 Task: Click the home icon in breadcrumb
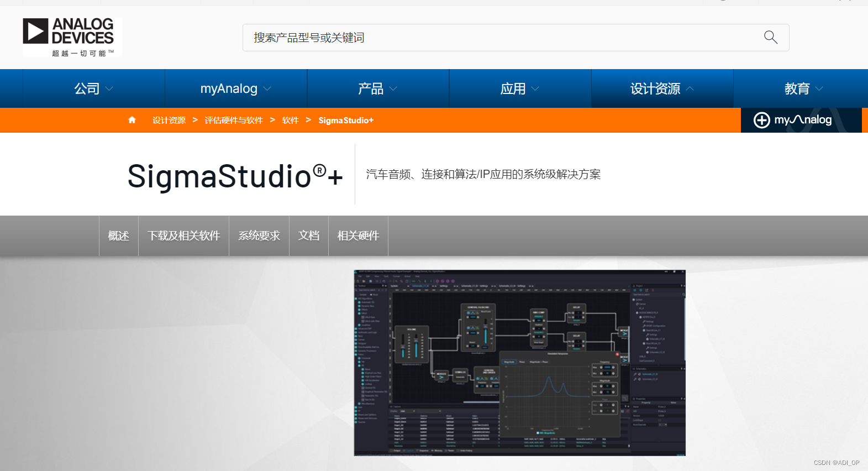point(132,120)
